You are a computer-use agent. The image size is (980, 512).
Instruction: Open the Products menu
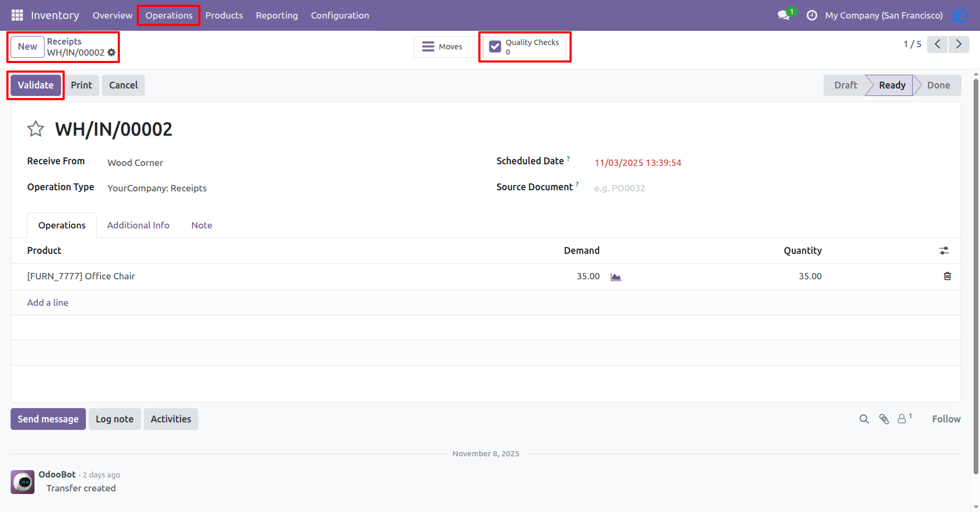224,15
